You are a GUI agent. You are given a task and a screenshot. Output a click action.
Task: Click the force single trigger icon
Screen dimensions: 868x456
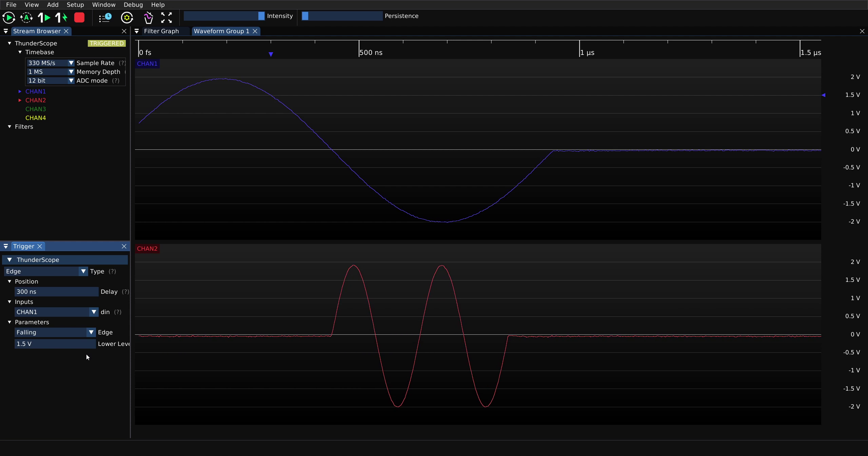pos(61,18)
